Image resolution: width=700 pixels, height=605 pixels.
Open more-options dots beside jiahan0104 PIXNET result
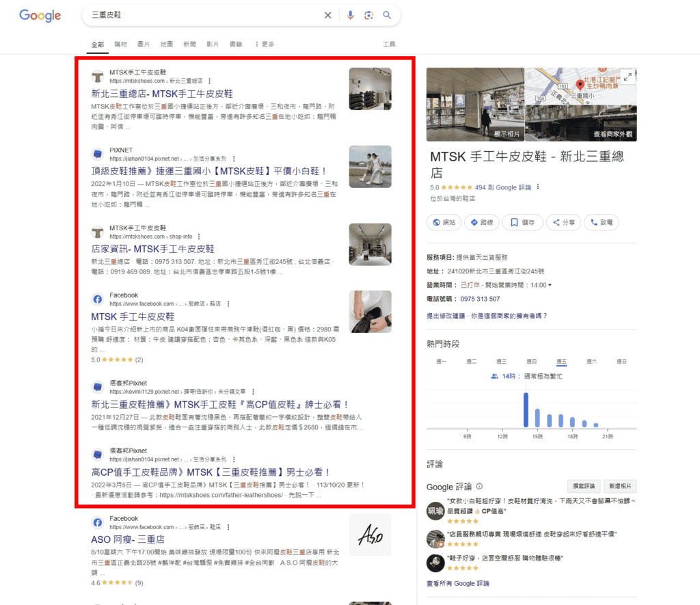coord(234,159)
